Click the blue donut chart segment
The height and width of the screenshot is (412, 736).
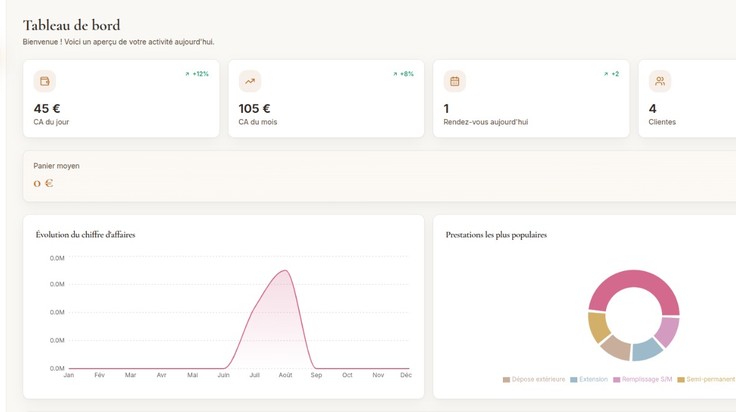(647, 350)
